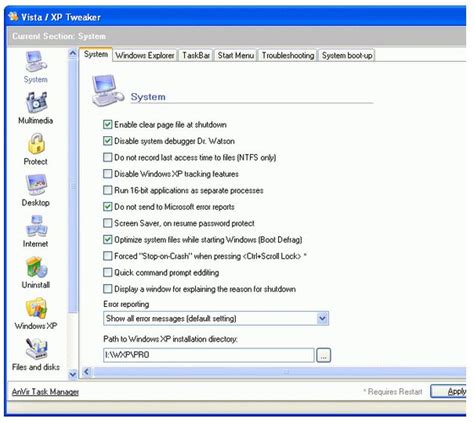This screenshot has width=474, height=422.
Task: Open the Windows XP section
Action: pos(36,313)
